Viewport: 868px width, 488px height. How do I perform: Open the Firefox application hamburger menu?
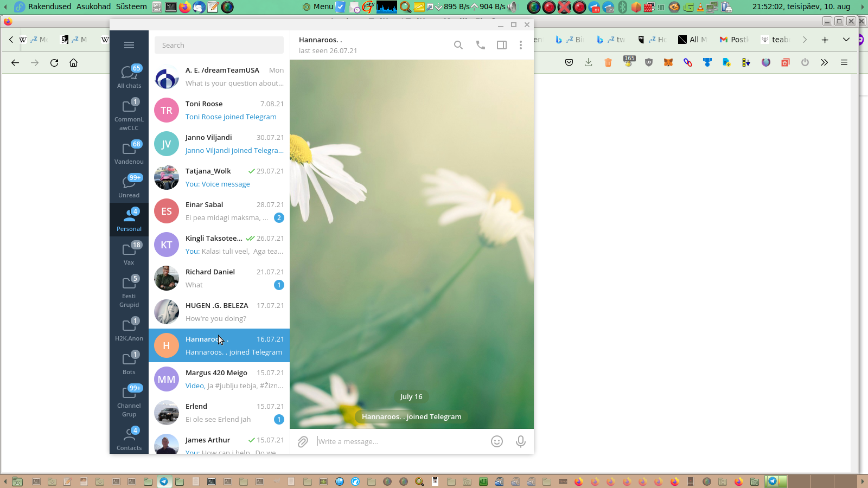click(844, 62)
